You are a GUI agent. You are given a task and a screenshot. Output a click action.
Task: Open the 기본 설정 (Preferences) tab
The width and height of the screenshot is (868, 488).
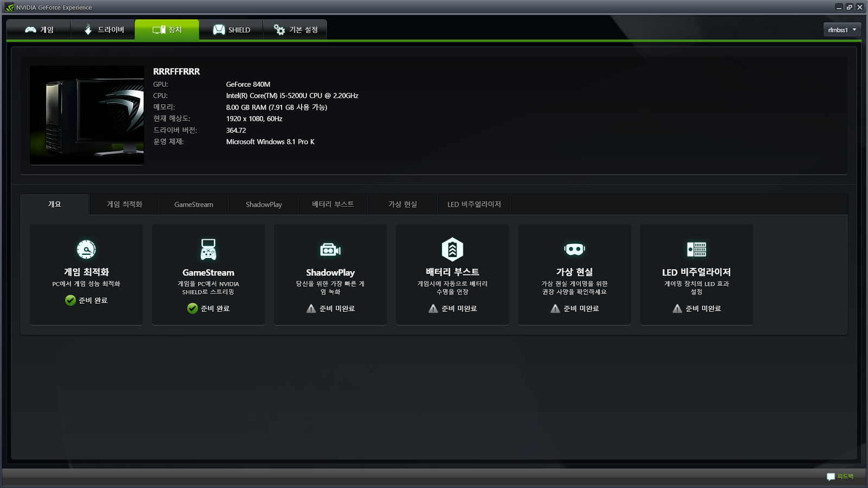[295, 30]
